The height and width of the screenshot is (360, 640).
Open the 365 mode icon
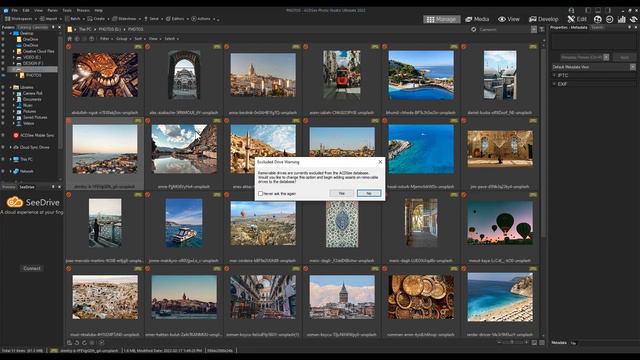[x=609, y=19]
